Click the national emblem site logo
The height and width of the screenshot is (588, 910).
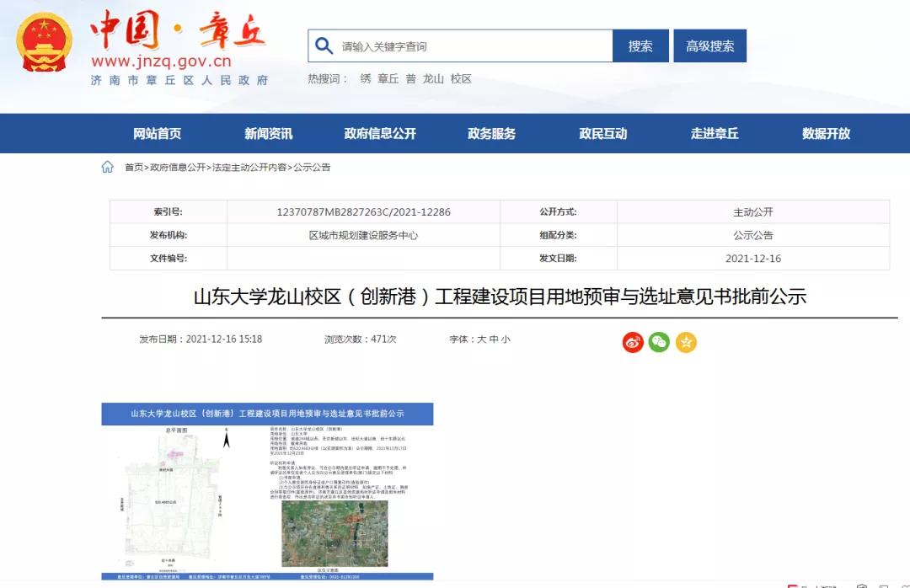40,40
